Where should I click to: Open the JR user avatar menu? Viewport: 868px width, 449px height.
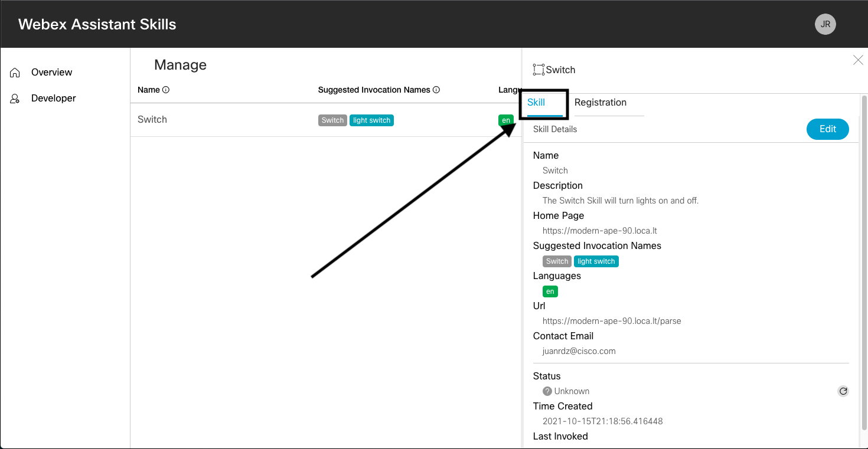click(x=825, y=24)
